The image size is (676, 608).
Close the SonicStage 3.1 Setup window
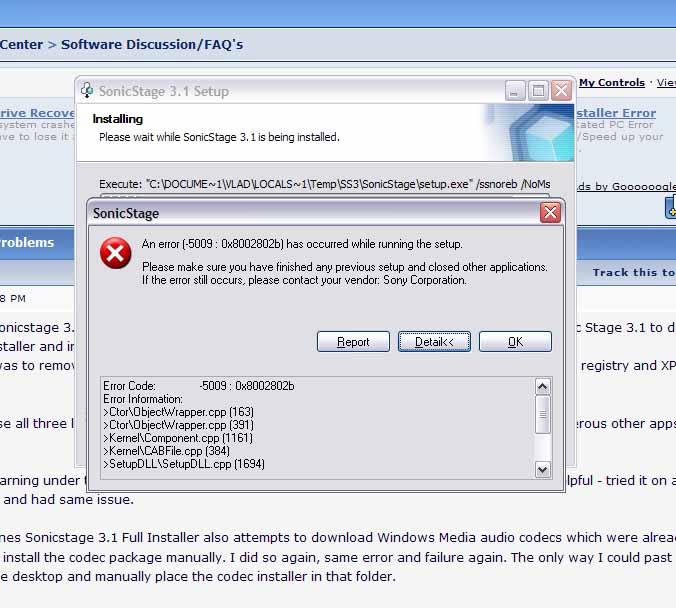561,91
